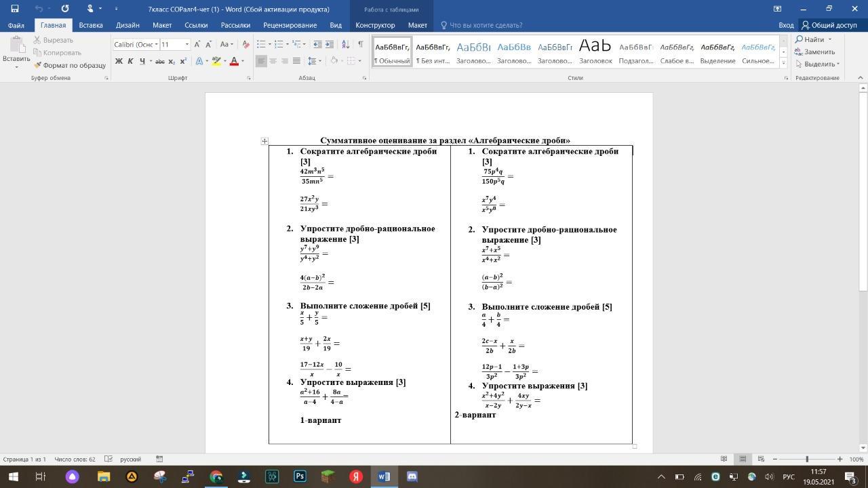868x488 pixels.
Task: Switch to the Вставка tab
Action: tap(91, 25)
